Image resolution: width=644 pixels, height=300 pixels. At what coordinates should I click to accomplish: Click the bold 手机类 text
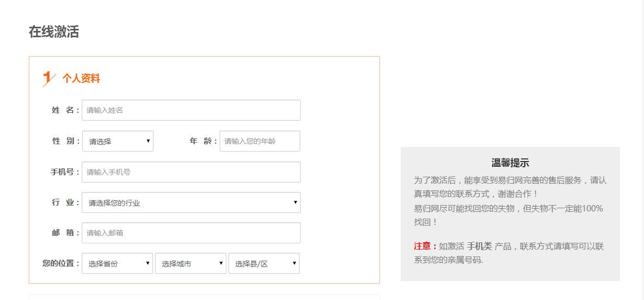(x=479, y=246)
